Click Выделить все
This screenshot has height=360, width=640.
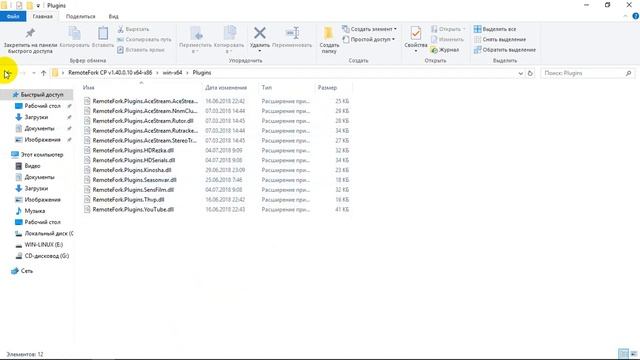click(495, 29)
